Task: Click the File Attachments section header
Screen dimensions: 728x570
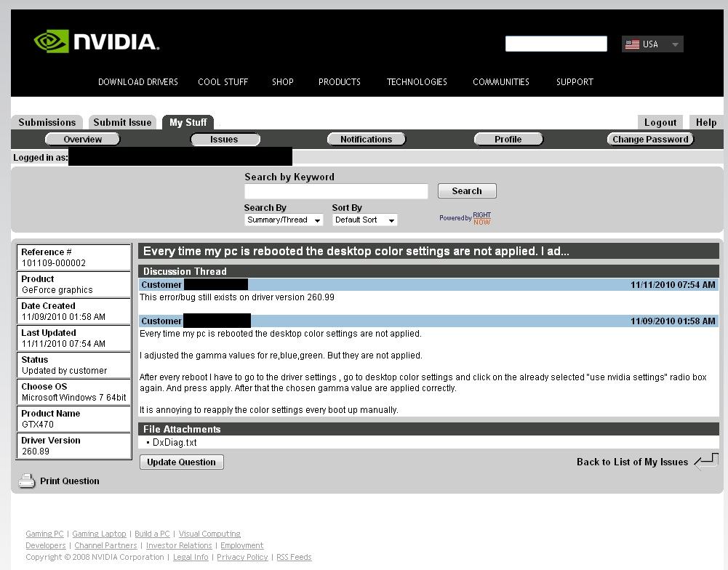Action: (428, 429)
